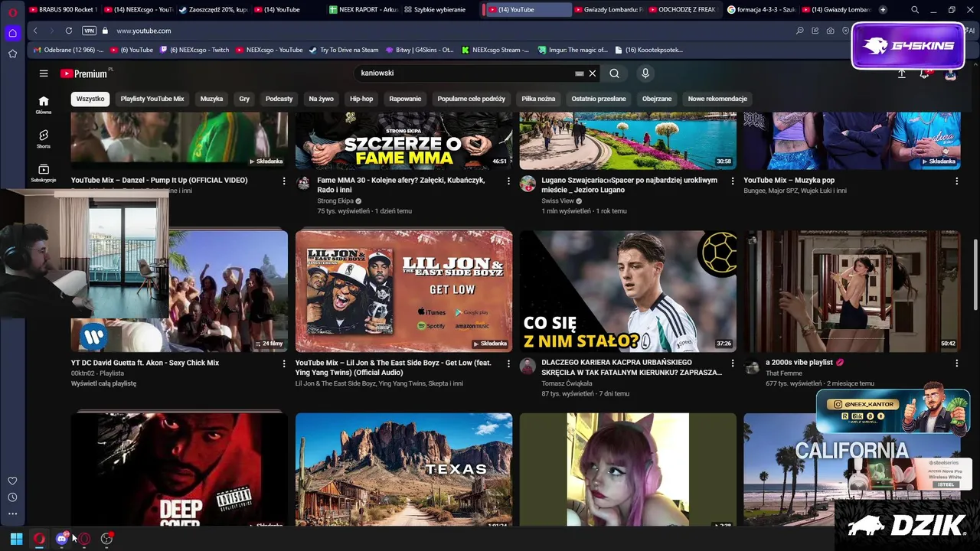Open OBS Studio from the Windows taskbar
The width and height of the screenshot is (980, 551).
(x=106, y=539)
